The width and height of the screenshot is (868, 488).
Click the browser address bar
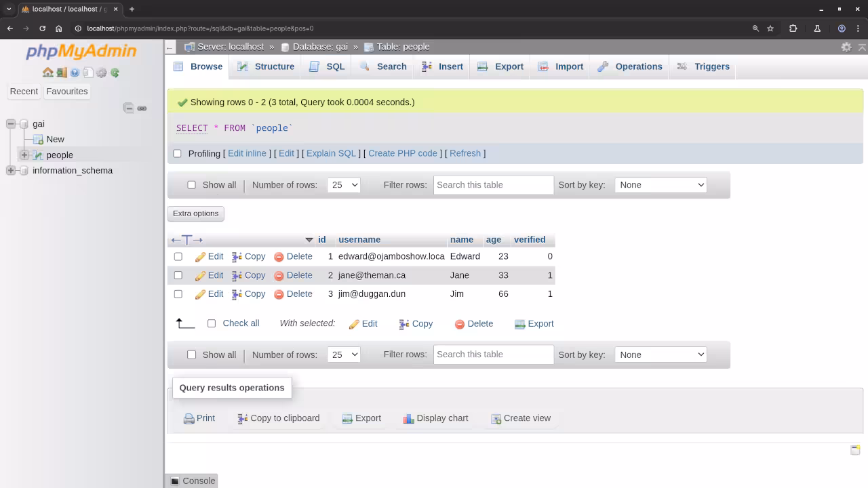coord(407,28)
